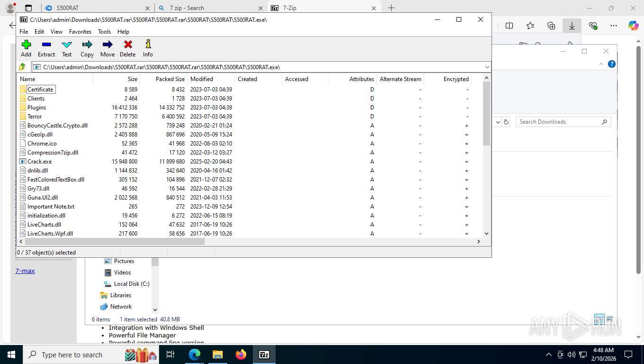Select Network in Explorer tree
Image resolution: width=644 pixels, height=364 pixels.
(116, 307)
